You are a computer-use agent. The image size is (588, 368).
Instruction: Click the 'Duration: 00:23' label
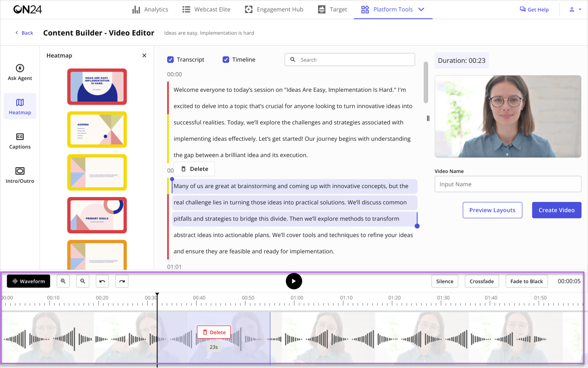[x=462, y=60]
